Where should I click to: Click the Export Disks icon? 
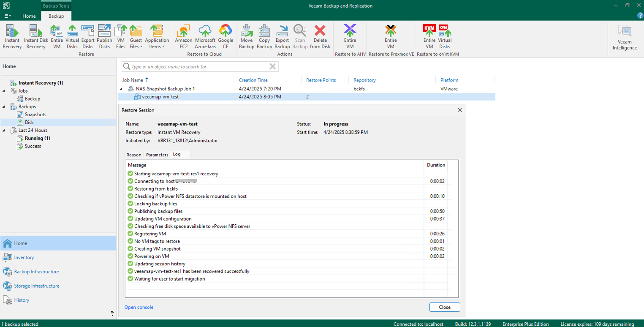(x=88, y=37)
